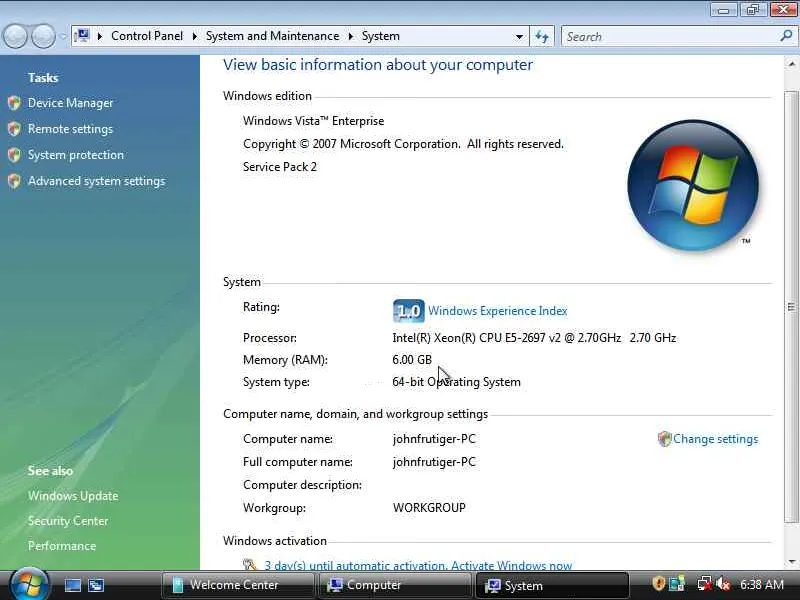Open Remote settings

pyautogui.click(x=70, y=129)
